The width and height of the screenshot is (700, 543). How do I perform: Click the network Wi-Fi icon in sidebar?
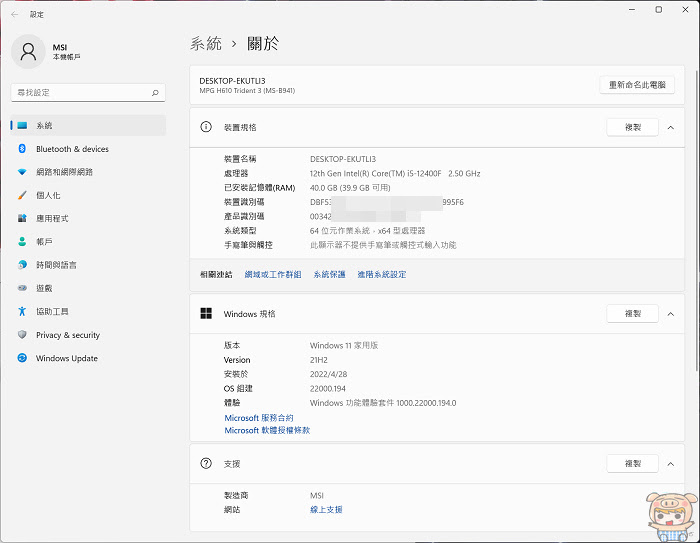(x=22, y=172)
